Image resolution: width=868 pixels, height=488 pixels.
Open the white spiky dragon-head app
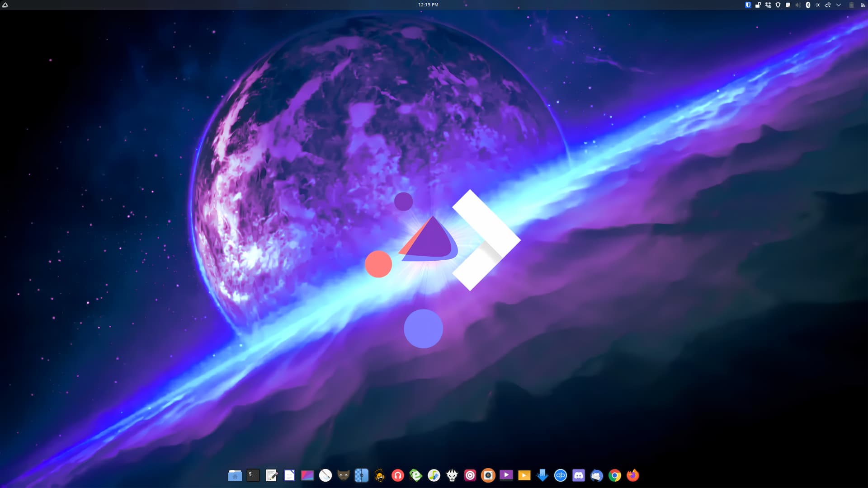pyautogui.click(x=452, y=475)
